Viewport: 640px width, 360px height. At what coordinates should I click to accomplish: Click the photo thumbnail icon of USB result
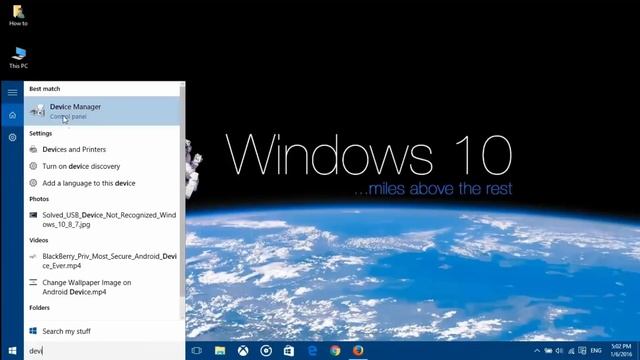pyautogui.click(x=33, y=215)
